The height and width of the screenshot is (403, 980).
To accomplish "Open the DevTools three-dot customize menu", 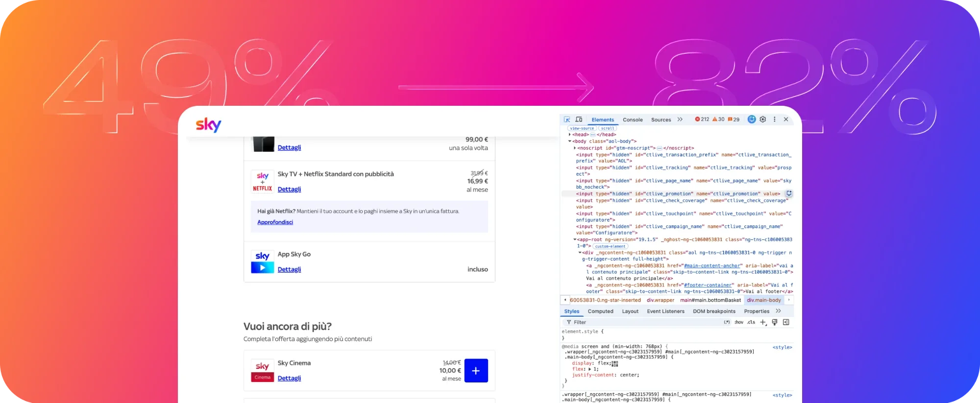I will click(775, 119).
